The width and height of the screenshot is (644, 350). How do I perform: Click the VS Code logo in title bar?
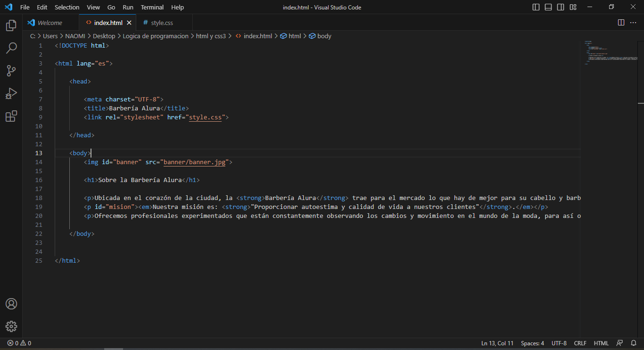(x=8, y=7)
